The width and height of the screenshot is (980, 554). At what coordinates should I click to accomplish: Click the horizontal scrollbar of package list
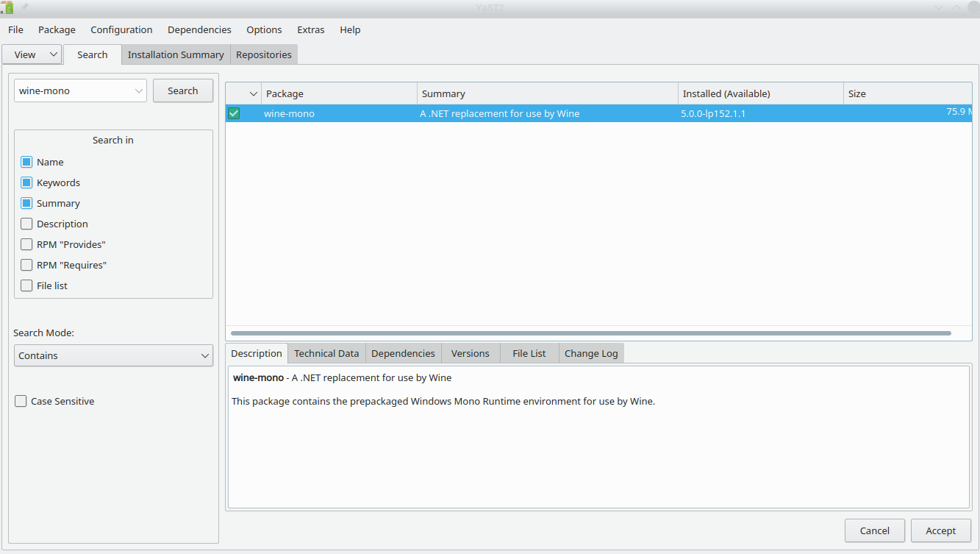pyautogui.click(x=591, y=333)
